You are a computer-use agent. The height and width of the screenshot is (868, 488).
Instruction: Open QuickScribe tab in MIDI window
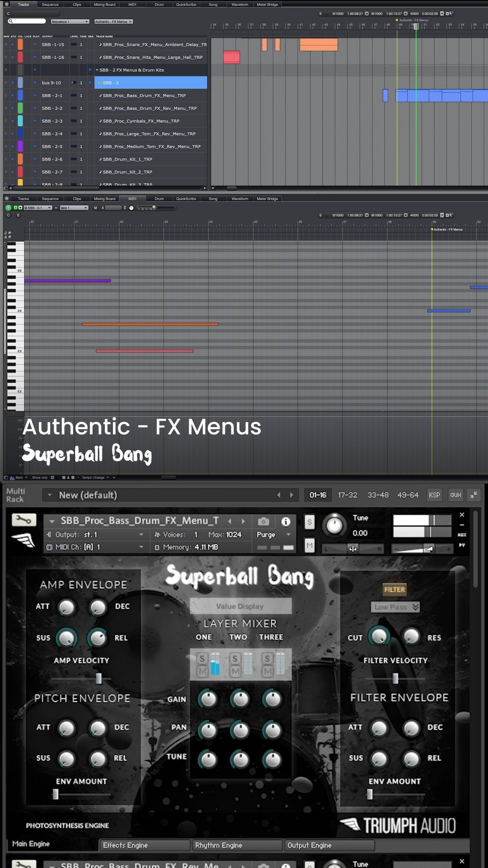186,199
